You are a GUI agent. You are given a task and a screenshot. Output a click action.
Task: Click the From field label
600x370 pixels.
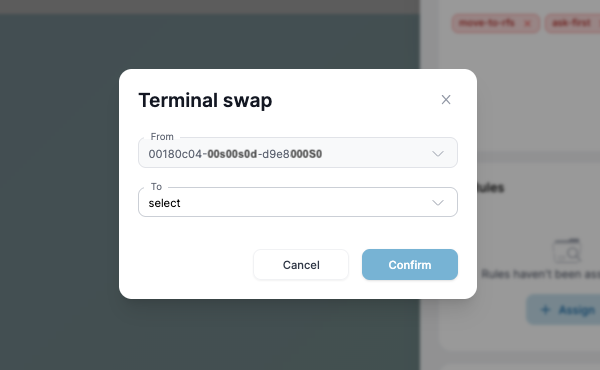(162, 137)
